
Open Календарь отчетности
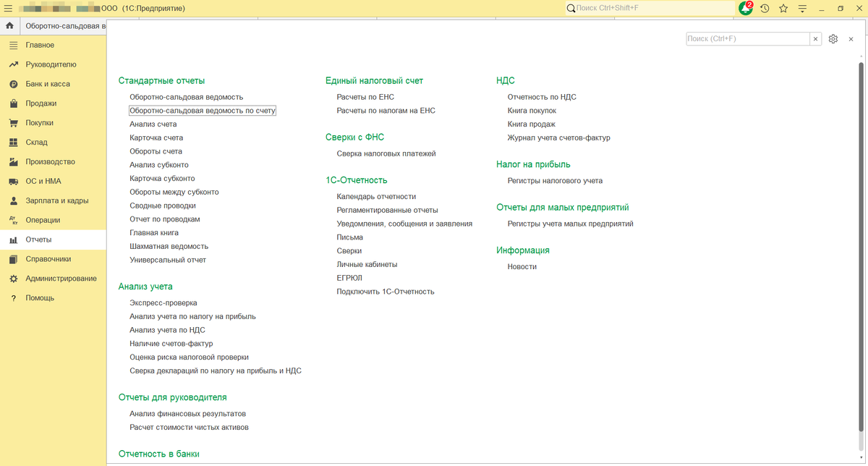tap(376, 197)
